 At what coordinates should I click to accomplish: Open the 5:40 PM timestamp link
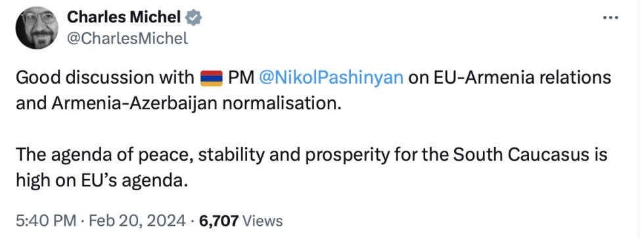pyautogui.click(x=46, y=221)
